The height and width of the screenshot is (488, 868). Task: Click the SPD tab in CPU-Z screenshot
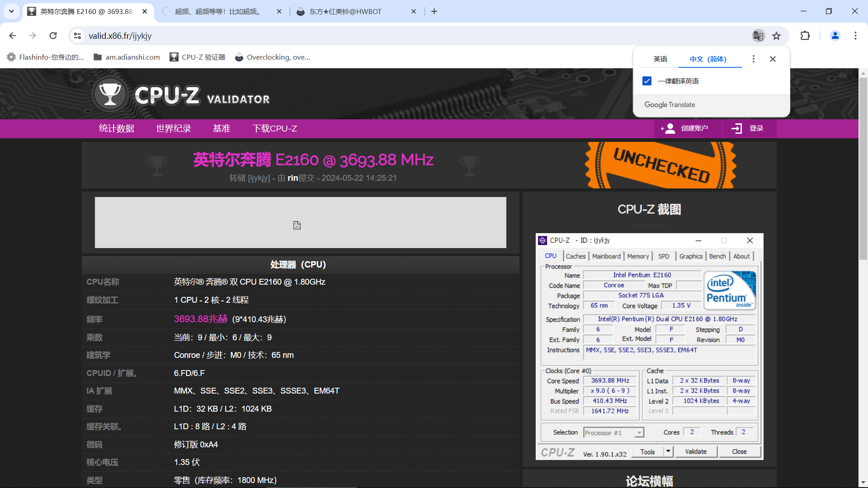click(664, 256)
